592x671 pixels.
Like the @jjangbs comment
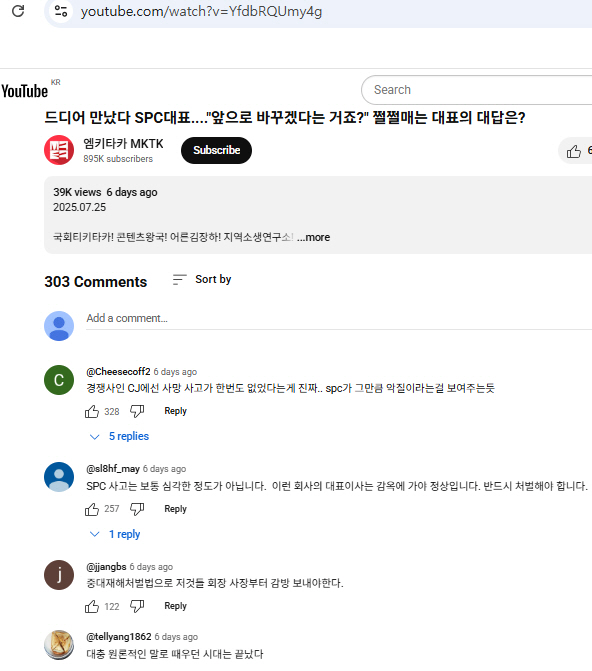pos(92,606)
